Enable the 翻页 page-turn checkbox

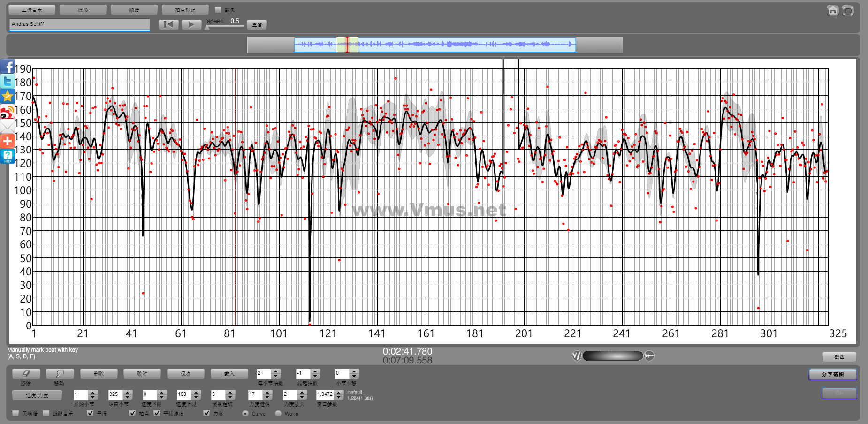click(x=218, y=9)
